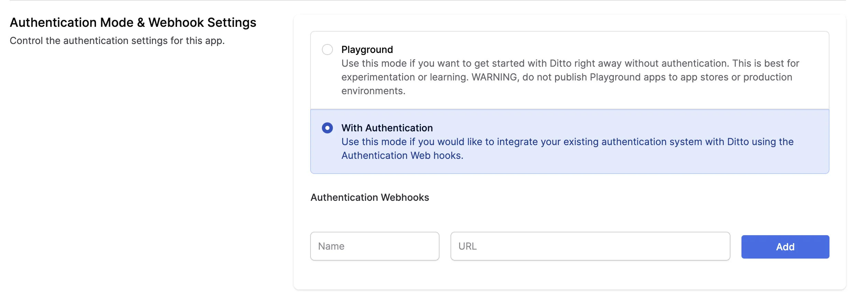Click the "Name" placeholder text

pos(331,246)
